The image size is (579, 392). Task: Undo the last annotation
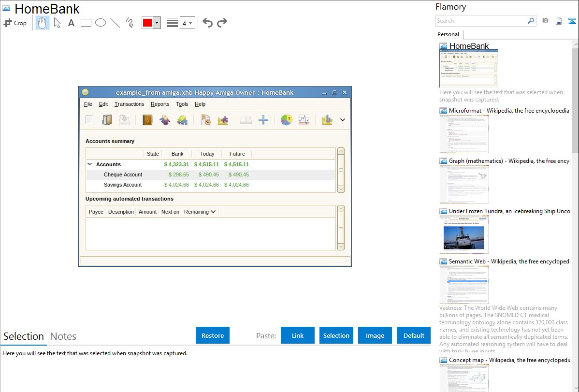[207, 23]
